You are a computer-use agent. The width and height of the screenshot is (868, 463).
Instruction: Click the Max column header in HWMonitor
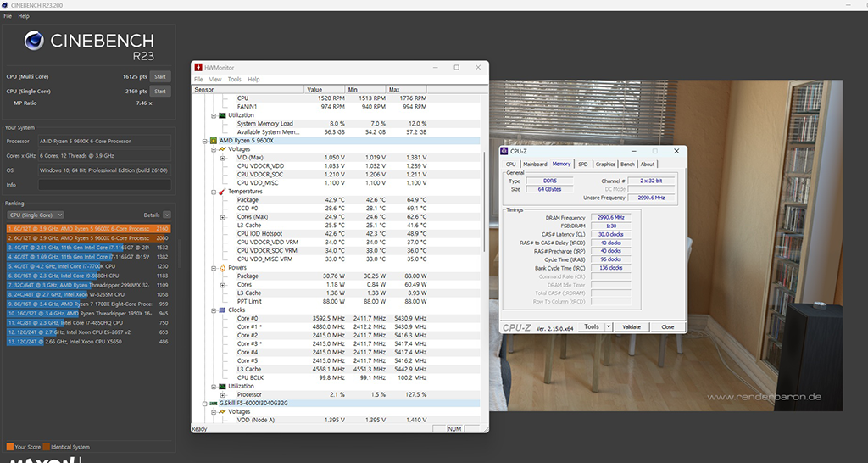406,89
